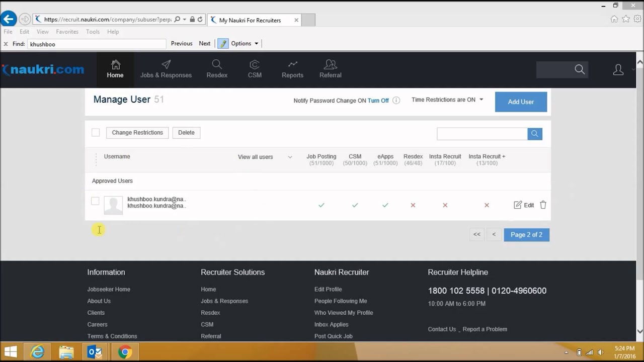Screen dimensions: 644x362
Task: Go to previous page with < button
Action: pyautogui.click(x=494, y=234)
